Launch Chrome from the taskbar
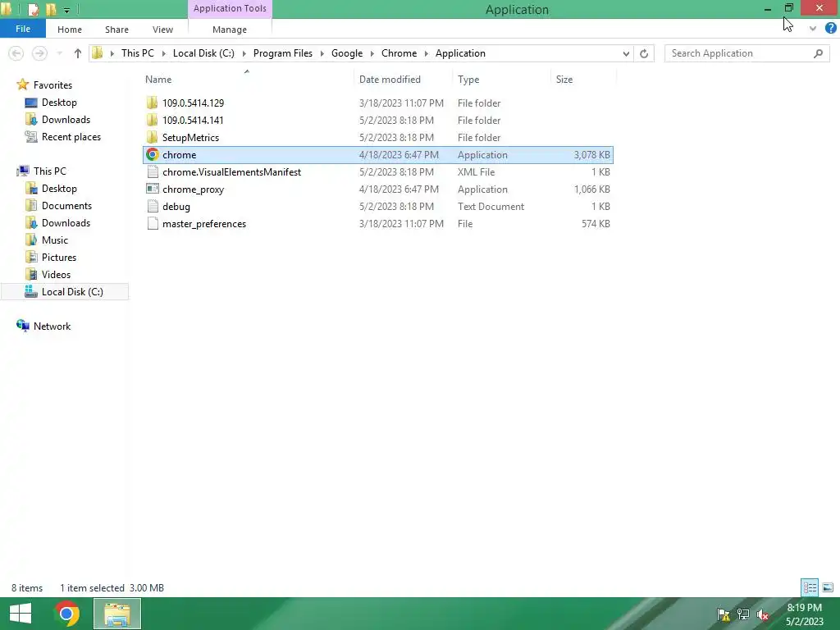Viewport: 840px width, 630px height. 66,614
